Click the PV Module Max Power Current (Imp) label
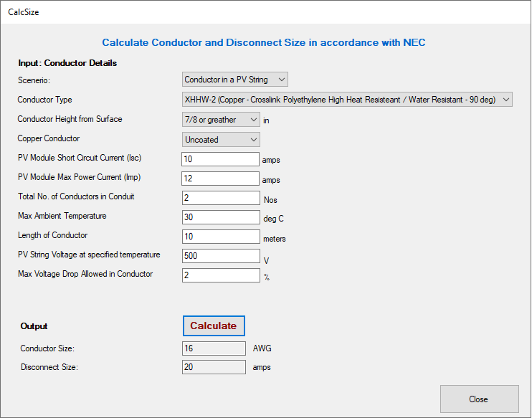Viewport: 532px width, 418px height. 80,177
